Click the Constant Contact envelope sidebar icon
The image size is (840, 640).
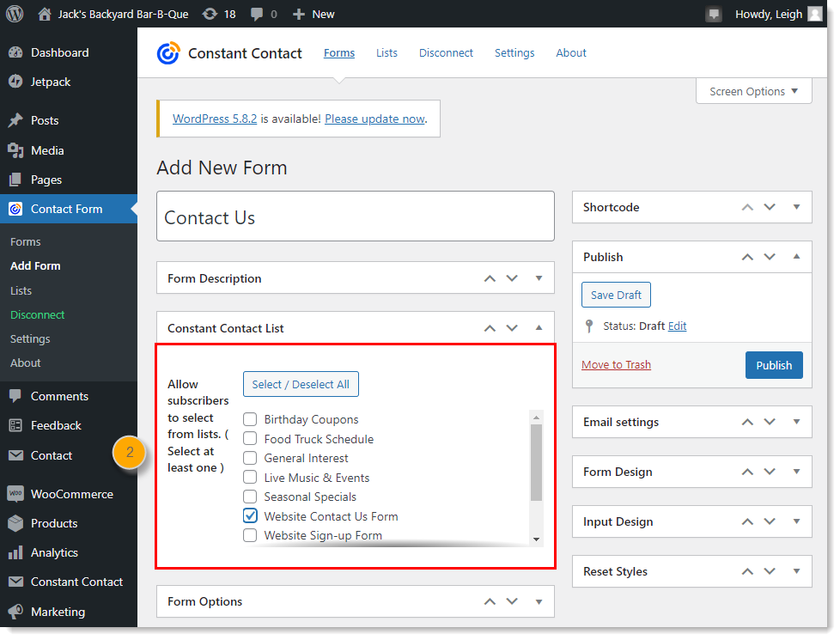(16, 582)
